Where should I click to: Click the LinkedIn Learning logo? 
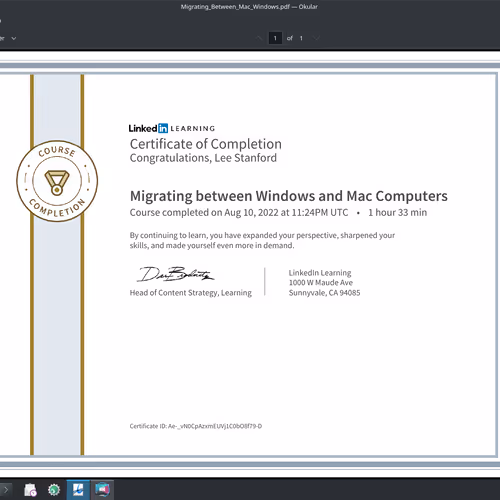[172, 128]
